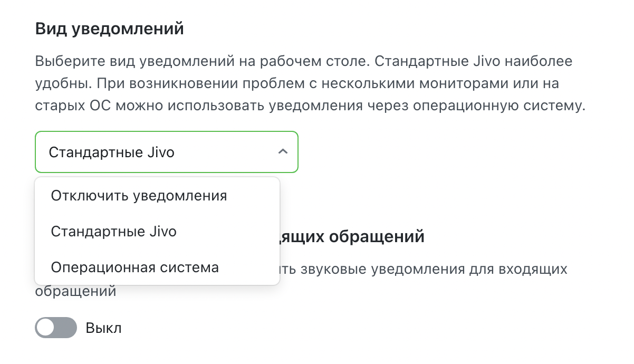Choose "Стандартные Jivo" in the dropdown list

click(113, 232)
